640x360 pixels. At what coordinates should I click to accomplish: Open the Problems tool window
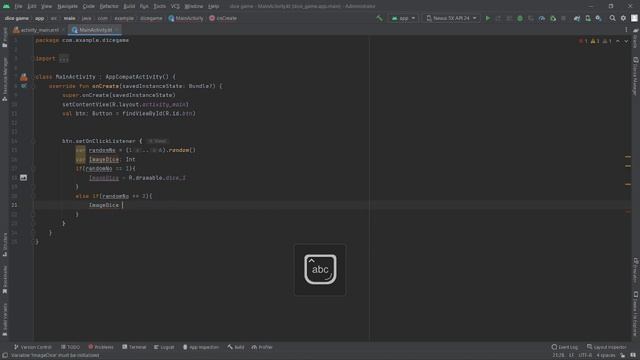tap(101, 347)
